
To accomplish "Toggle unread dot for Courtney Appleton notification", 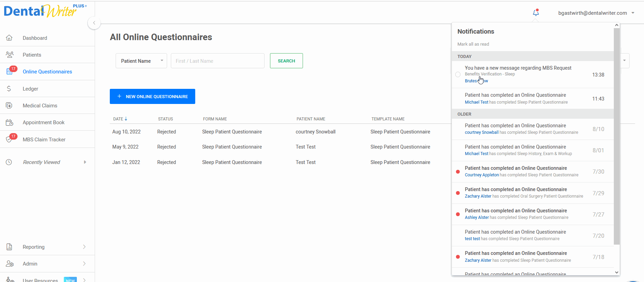I will tap(458, 172).
